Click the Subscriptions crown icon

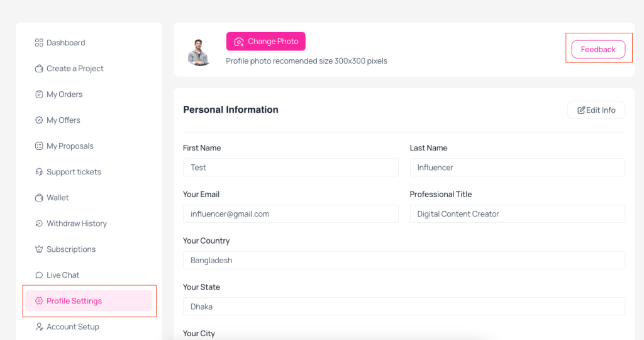39,249
